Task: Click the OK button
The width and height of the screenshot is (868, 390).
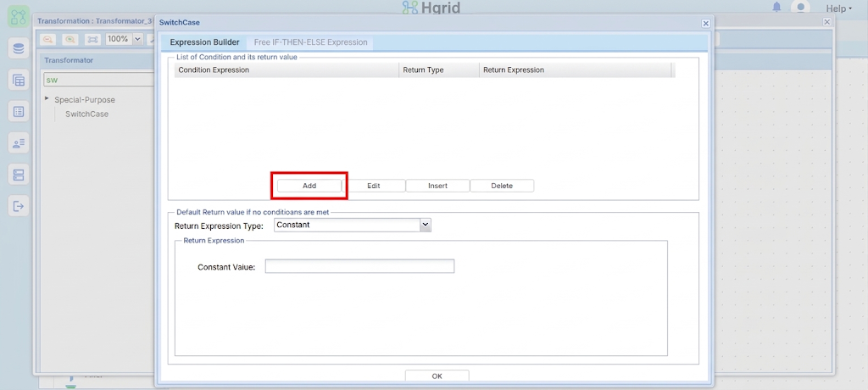Action: [x=437, y=376]
